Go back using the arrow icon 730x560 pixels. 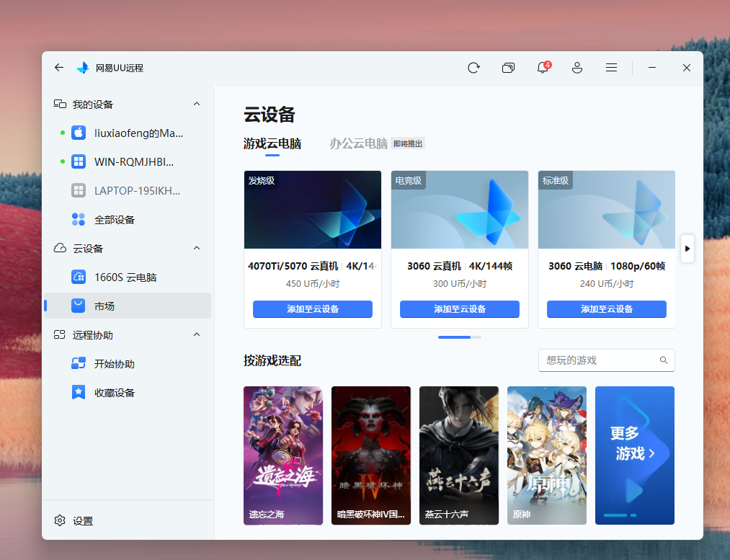[58, 68]
